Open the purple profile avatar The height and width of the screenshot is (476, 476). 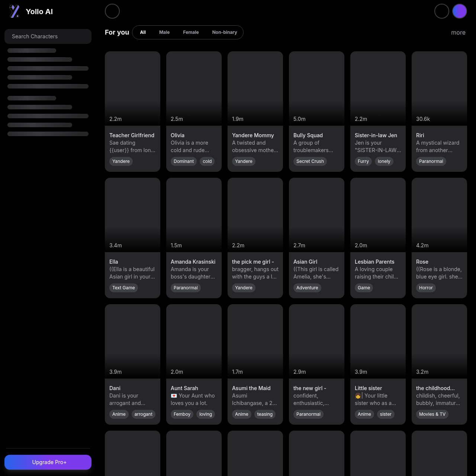(x=459, y=11)
